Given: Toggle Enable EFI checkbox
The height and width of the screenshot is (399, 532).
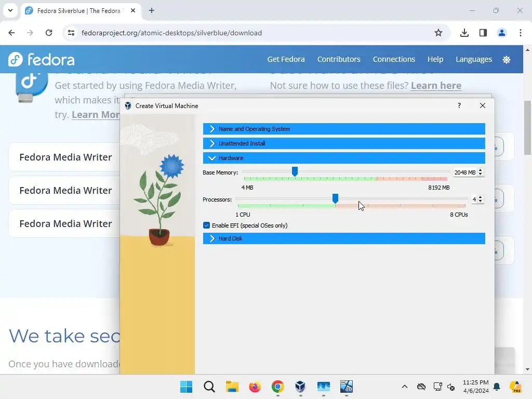Looking at the screenshot, I should 206,225.
